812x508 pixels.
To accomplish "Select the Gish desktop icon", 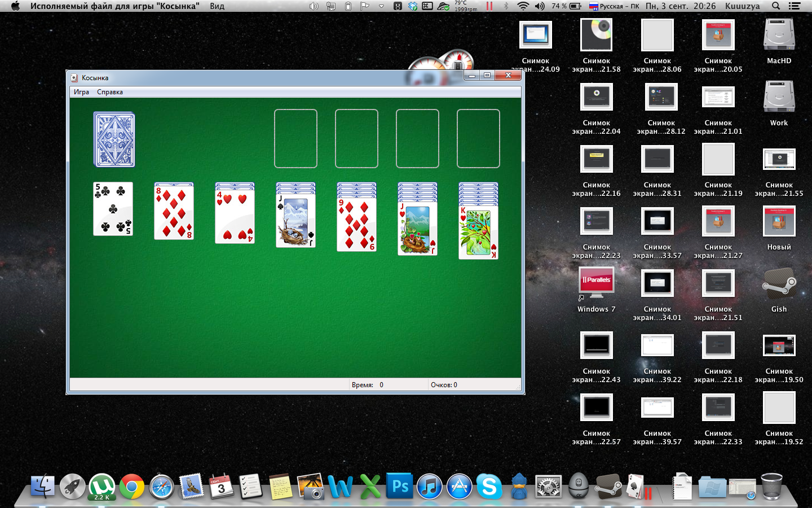I will [779, 290].
